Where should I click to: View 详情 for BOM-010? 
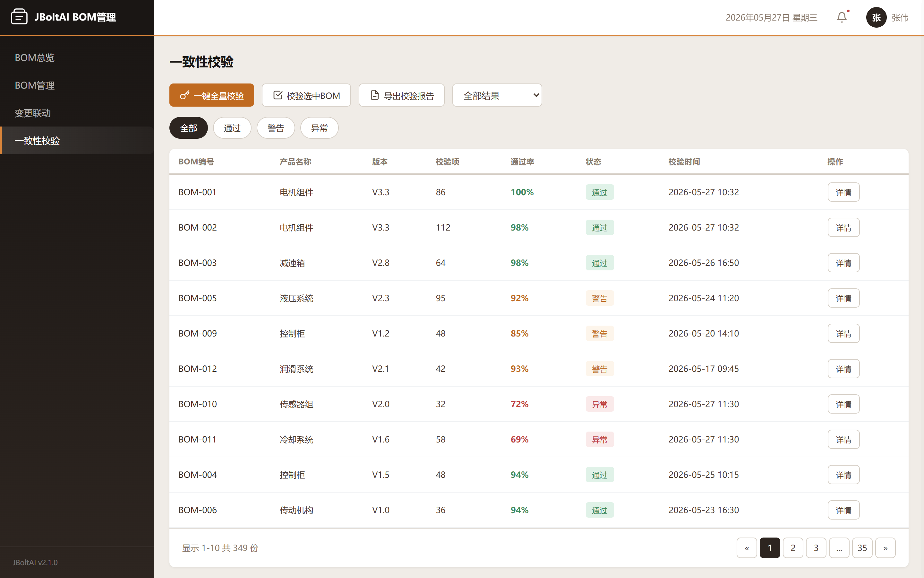[x=843, y=404]
